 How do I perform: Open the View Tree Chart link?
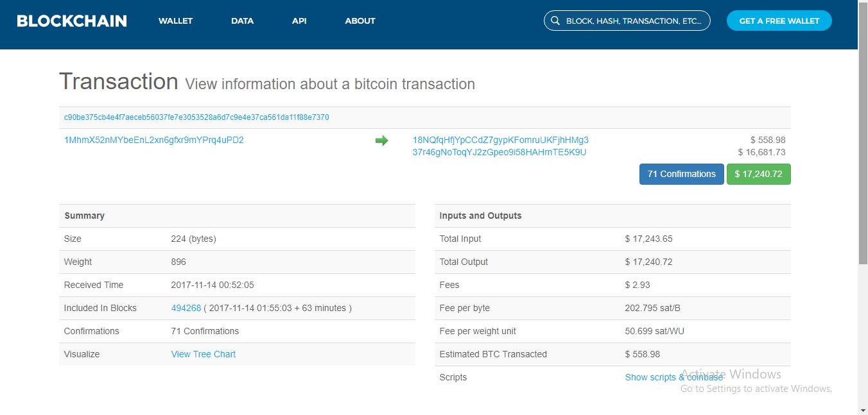click(203, 354)
